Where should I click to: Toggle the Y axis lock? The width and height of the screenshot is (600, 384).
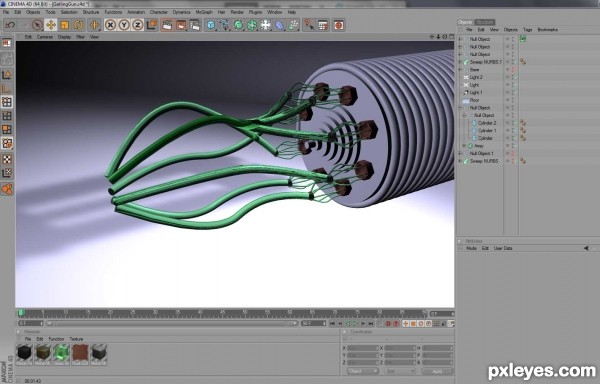click(124, 25)
